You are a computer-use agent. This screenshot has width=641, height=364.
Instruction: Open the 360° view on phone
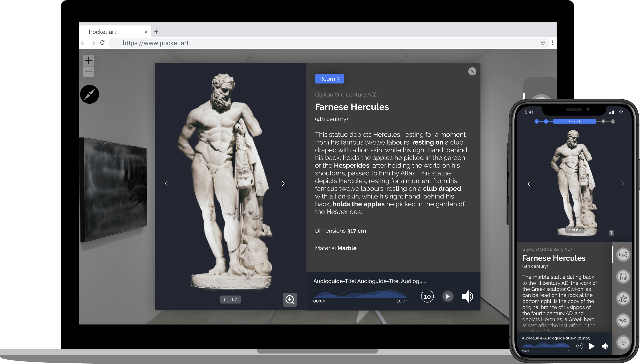tap(623, 320)
